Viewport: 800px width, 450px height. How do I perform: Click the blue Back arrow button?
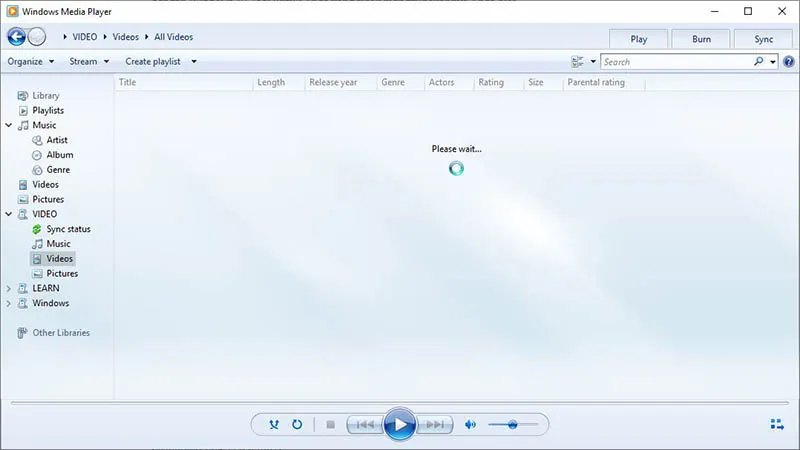click(16, 37)
